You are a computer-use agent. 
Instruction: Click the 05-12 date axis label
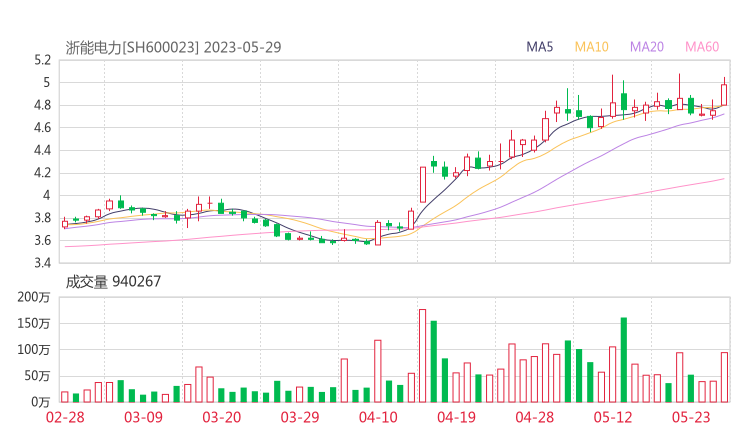613,417
